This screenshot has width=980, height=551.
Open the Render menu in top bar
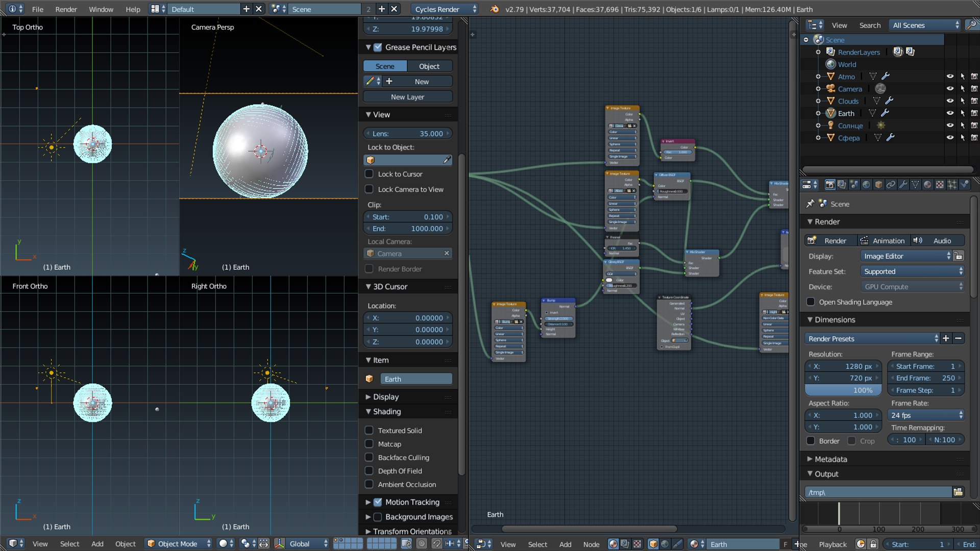(66, 9)
